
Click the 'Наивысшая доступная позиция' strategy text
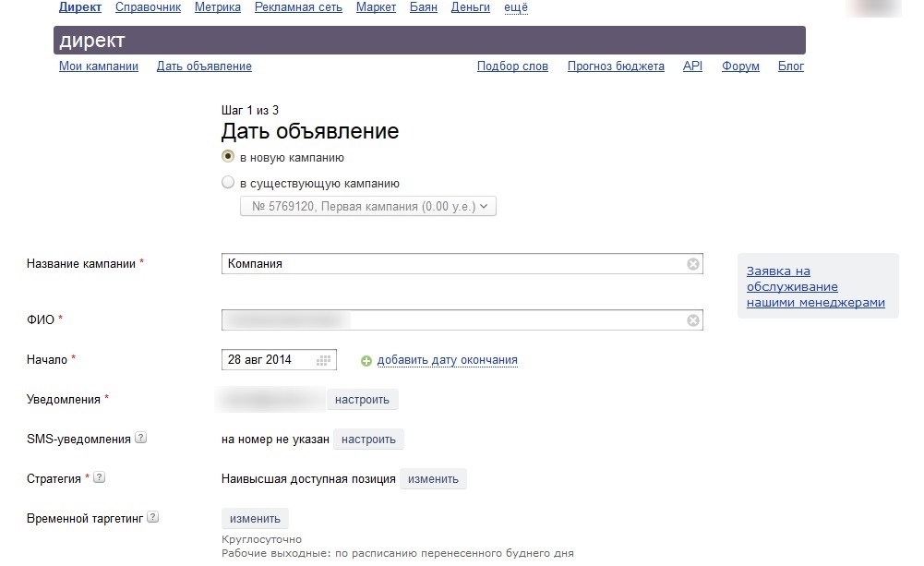click(308, 478)
